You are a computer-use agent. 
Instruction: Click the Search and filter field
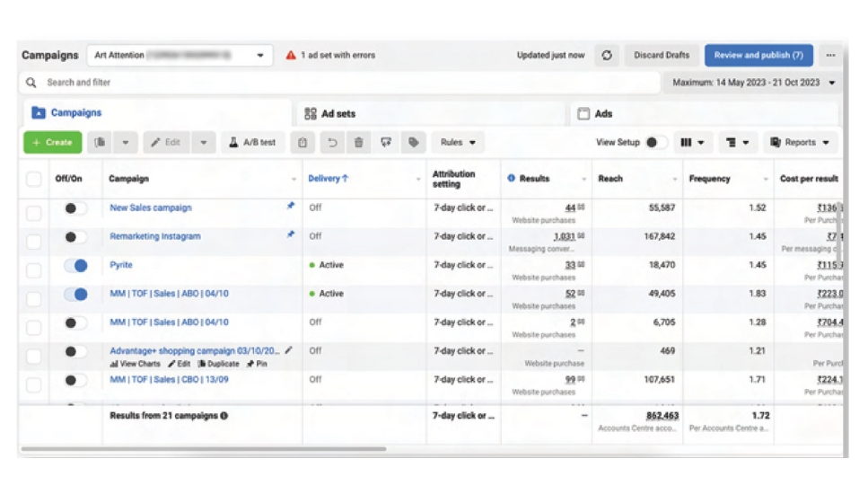pos(341,83)
